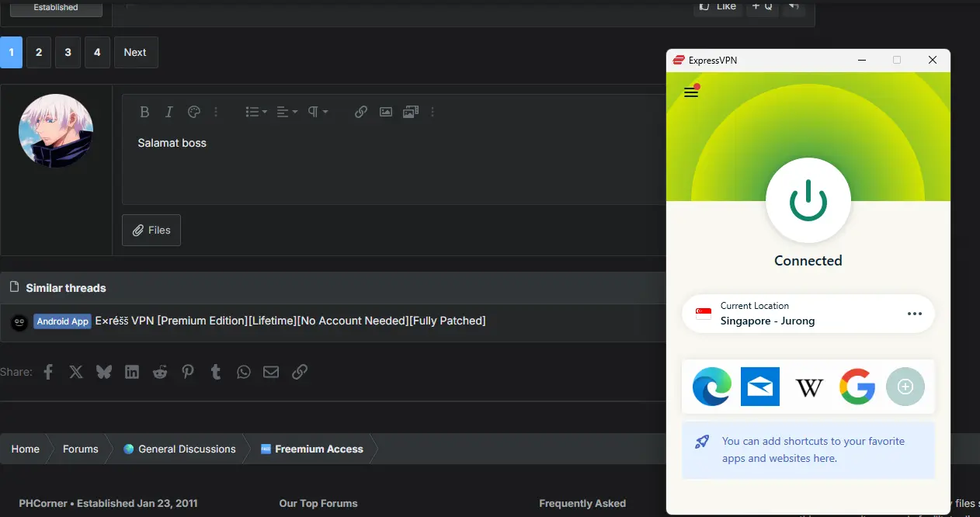
Task: Open the Current Location Singapore - Jurong selector
Action: tap(808, 314)
